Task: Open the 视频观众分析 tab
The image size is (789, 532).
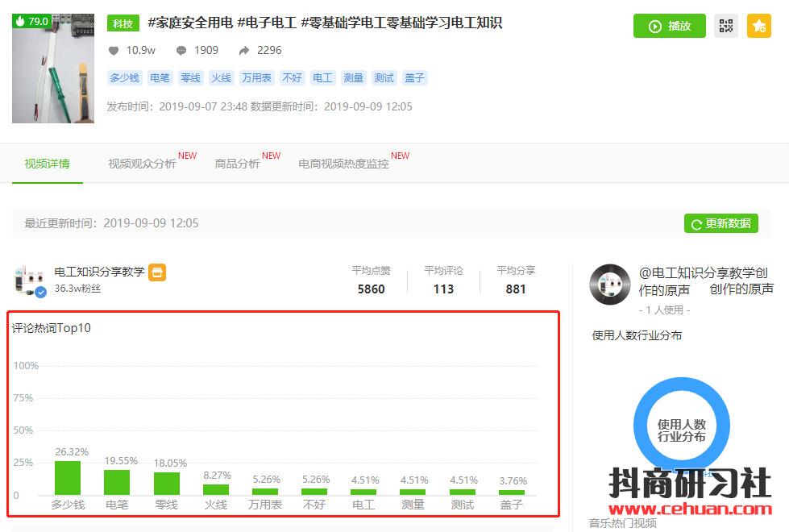Action: point(142,164)
